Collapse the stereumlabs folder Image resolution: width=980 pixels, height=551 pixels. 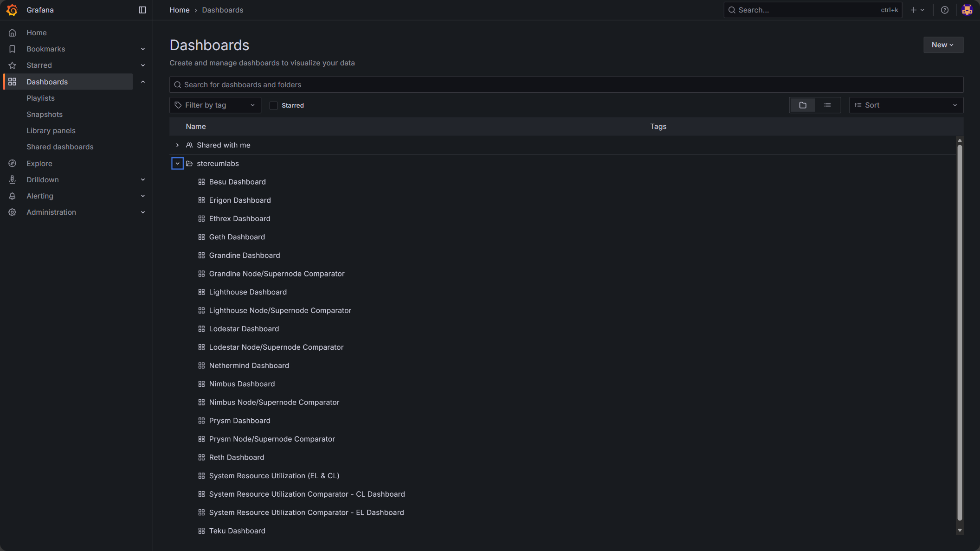(177, 163)
